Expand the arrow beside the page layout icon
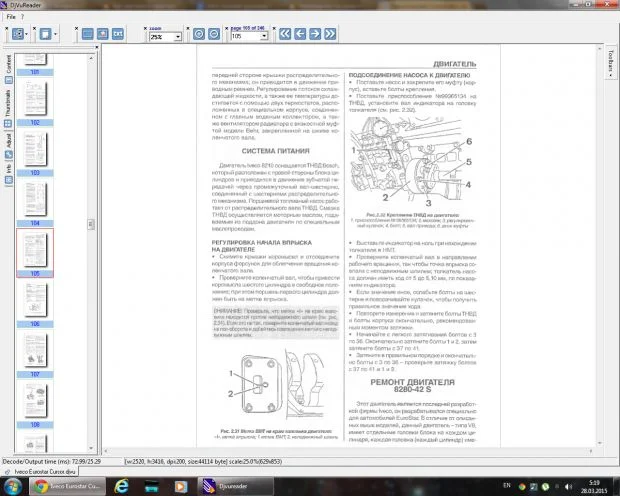Image resolution: width=620 pixels, height=496 pixels. (x=58, y=34)
